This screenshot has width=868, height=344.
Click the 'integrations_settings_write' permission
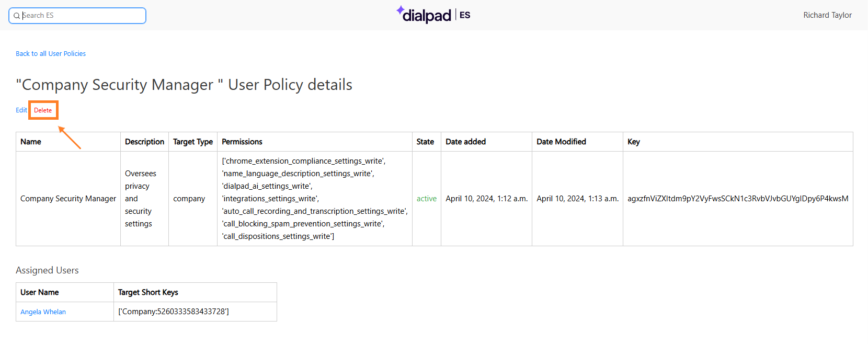(x=270, y=199)
